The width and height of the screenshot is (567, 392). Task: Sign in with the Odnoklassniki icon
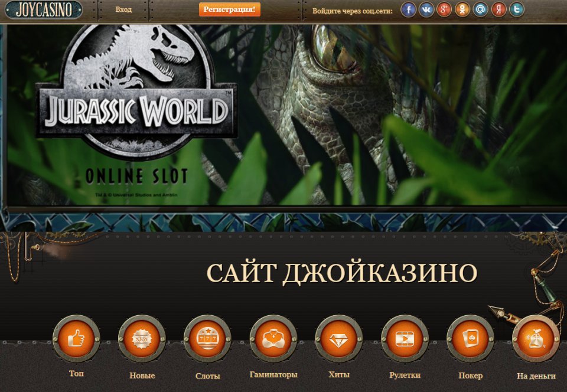coord(462,10)
